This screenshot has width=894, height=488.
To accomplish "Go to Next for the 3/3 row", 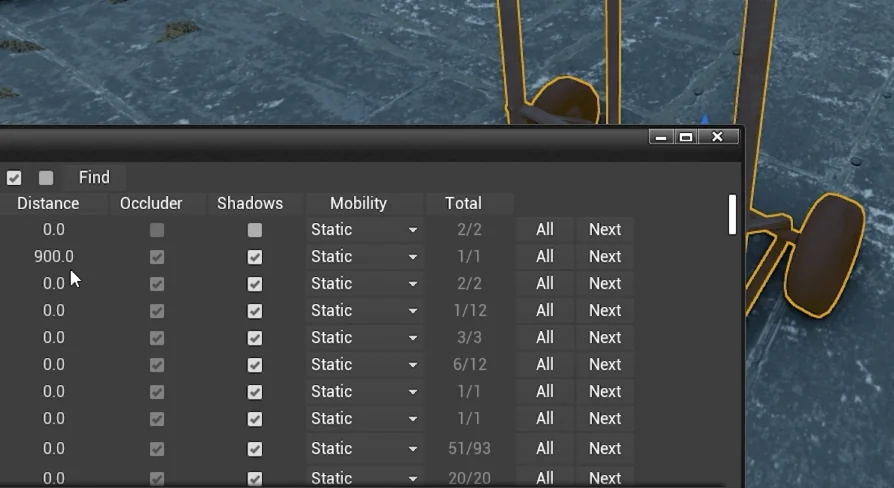I will pyautogui.click(x=605, y=337).
